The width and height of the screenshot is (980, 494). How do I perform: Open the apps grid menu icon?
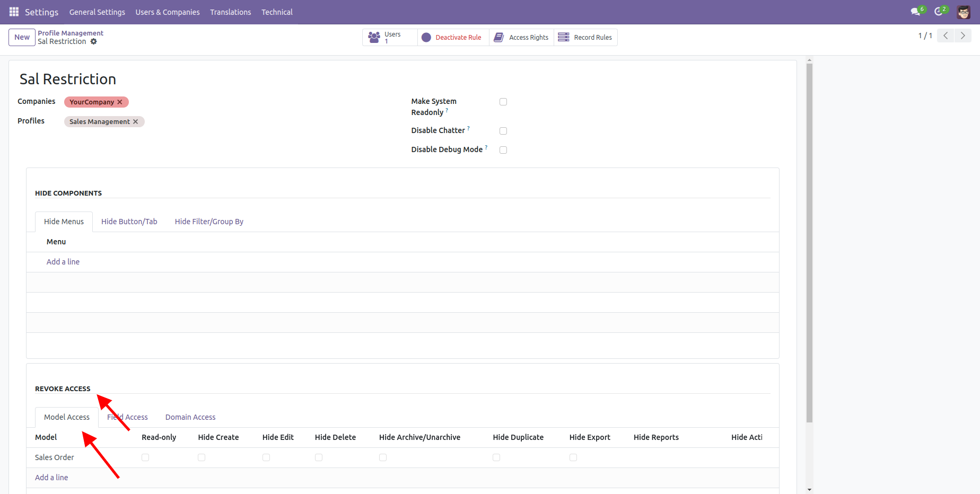click(x=14, y=12)
